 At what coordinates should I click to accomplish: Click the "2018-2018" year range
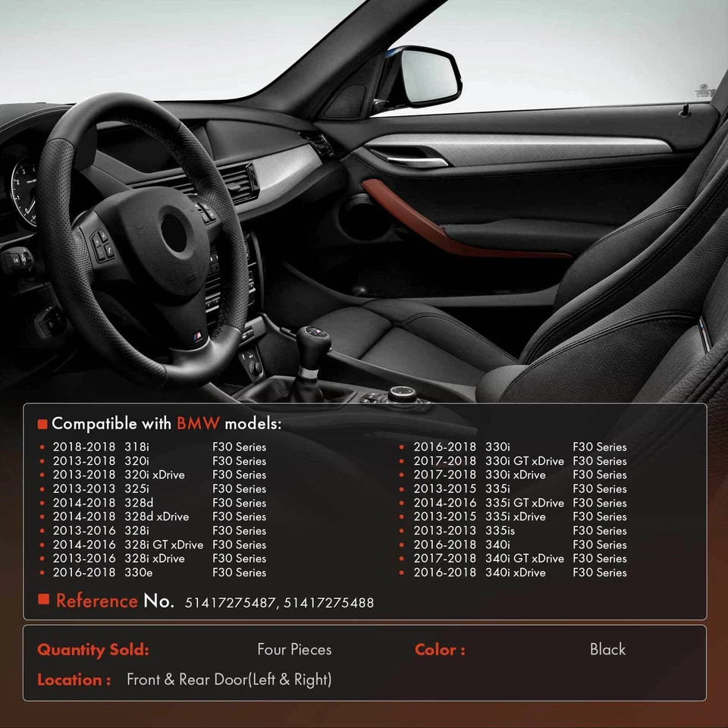click(84, 447)
